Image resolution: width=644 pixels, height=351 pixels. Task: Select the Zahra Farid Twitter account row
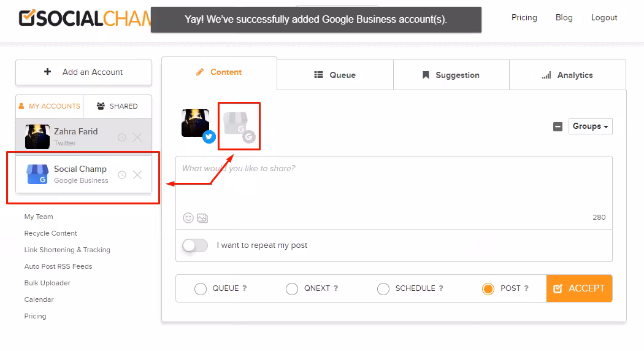coord(84,136)
